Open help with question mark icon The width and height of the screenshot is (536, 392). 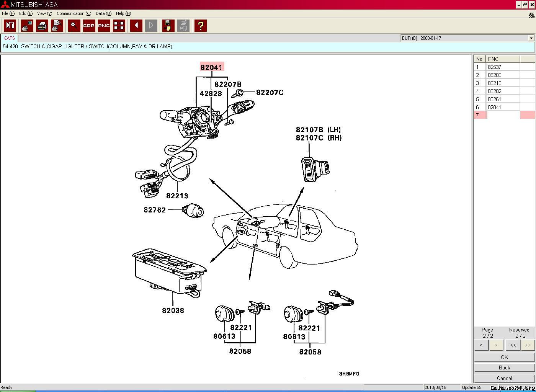[200, 26]
